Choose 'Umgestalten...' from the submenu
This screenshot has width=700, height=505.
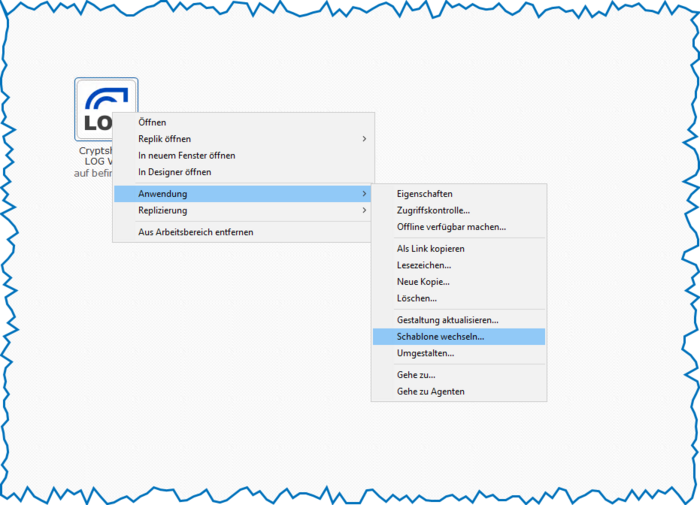coord(425,353)
